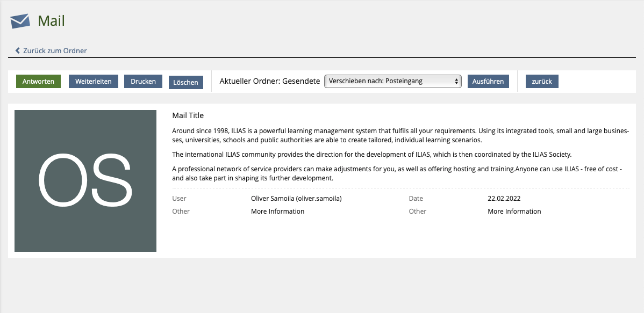644x313 pixels.
Task: Click the Mail envelope icon
Action: tap(20, 21)
